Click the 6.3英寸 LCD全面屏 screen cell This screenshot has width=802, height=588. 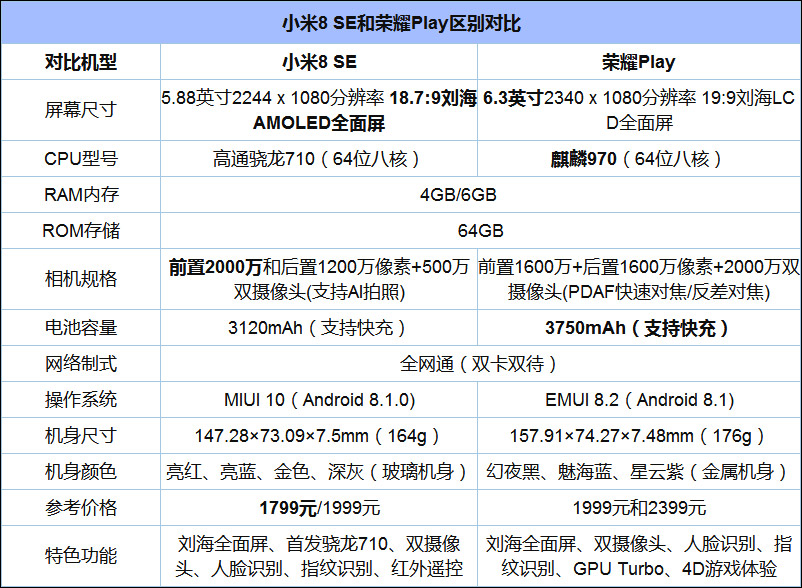coord(639,110)
